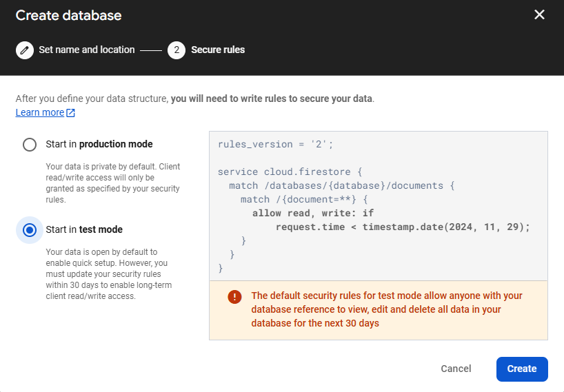Go back to Set name and location step
The width and height of the screenshot is (564, 392).
(87, 50)
